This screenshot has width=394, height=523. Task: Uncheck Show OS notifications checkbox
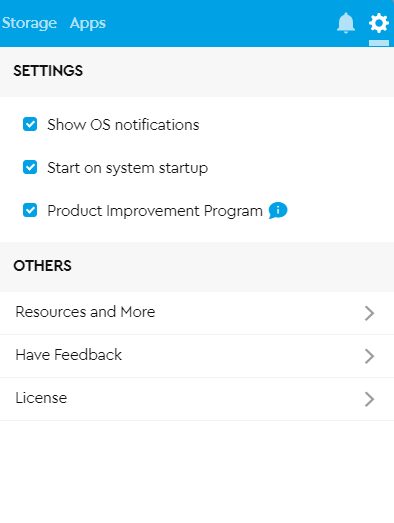[x=30, y=124]
